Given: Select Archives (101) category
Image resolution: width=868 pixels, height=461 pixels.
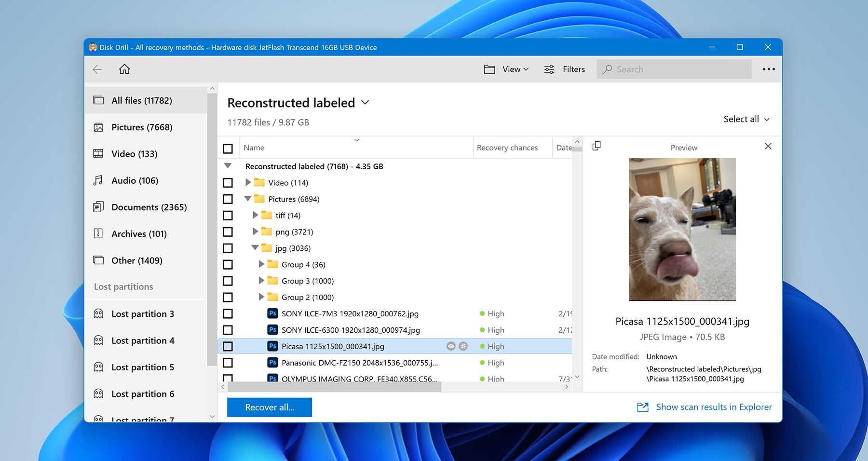Looking at the screenshot, I should pyautogui.click(x=146, y=234).
